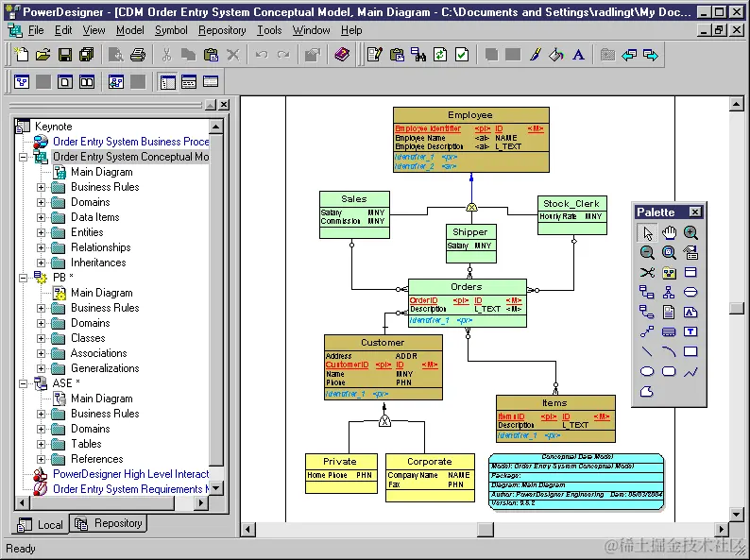Viewport: 750px width, 560px height.
Task: Select the Rectangle tool in Palette
Action: click(x=690, y=352)
